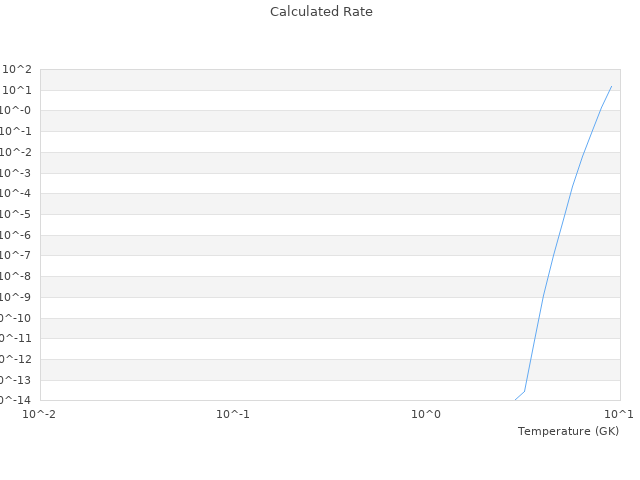640x480 pixels.
Task: Select the 10^-8 vertical axis label
Action: pos(16,277)
